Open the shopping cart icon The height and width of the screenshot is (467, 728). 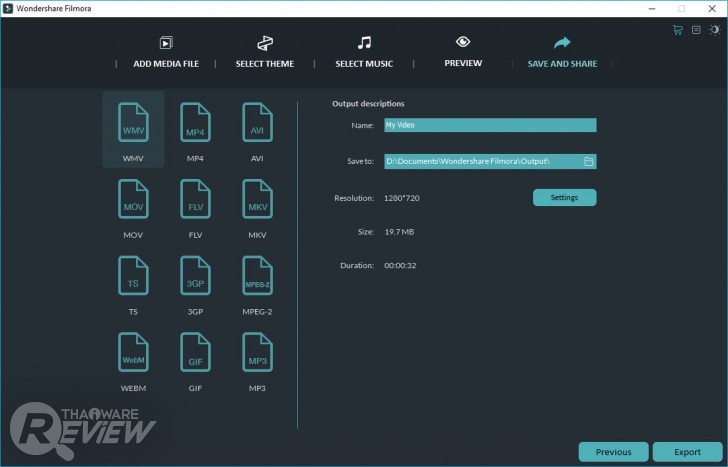click(x=678, y=30)
